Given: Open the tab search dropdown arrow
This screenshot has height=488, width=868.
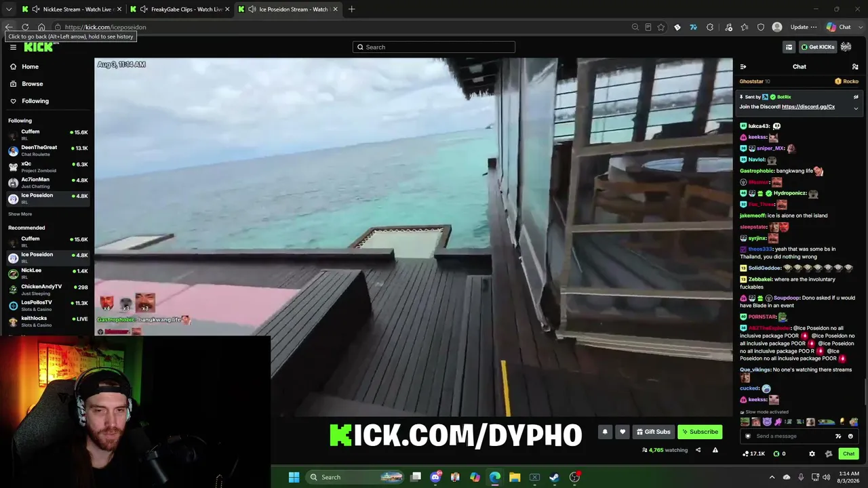Looking at the screenshot, I should pos(9,9).
